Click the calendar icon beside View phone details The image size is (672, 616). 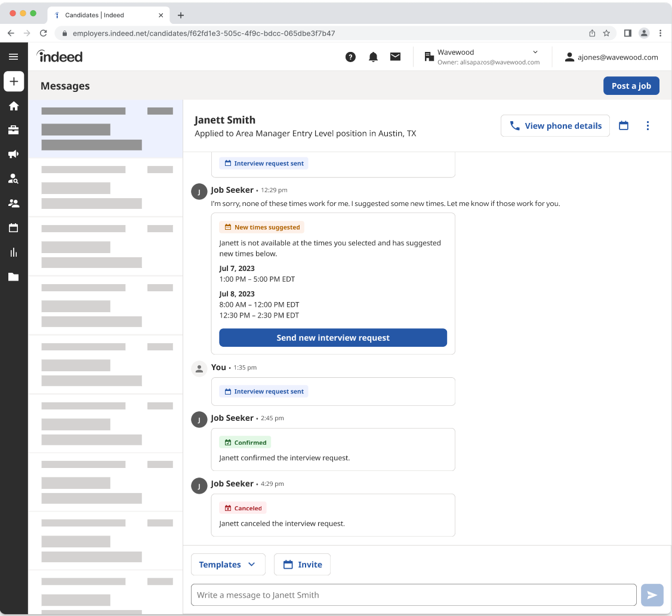(624, 125)
